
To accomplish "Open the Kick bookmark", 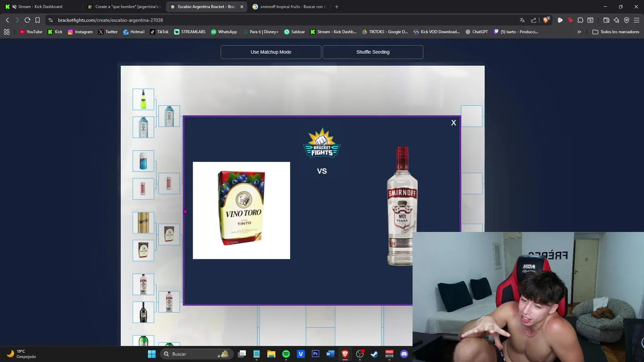I will point(55,32).
